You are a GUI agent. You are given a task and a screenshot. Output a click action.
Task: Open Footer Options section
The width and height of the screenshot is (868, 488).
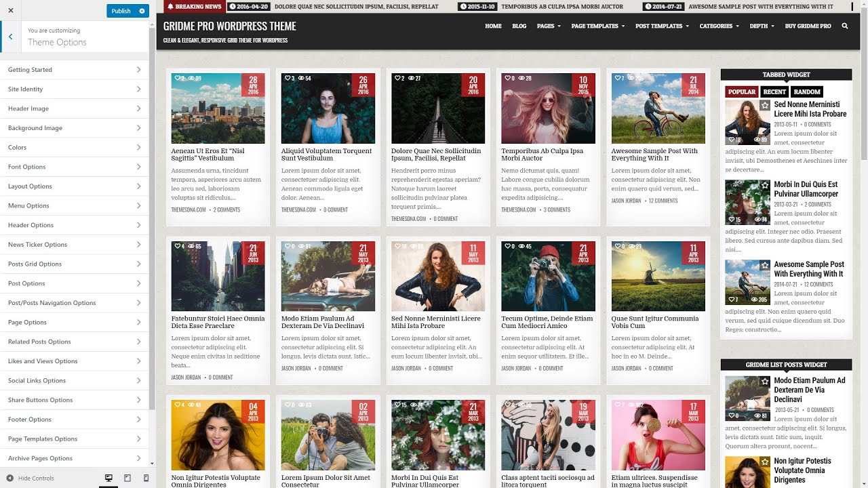tap(75, 420)
